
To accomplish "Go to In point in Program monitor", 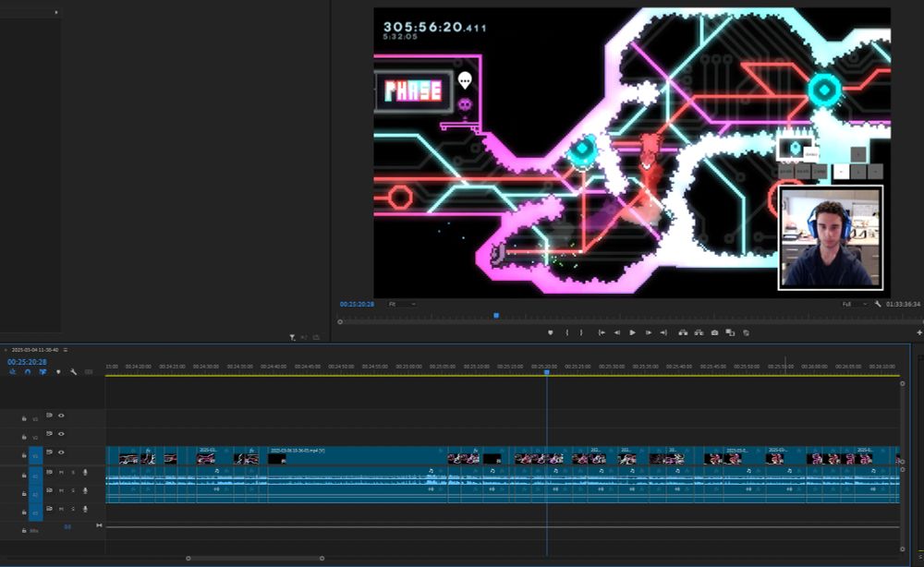I will click(x=602, y=332).
